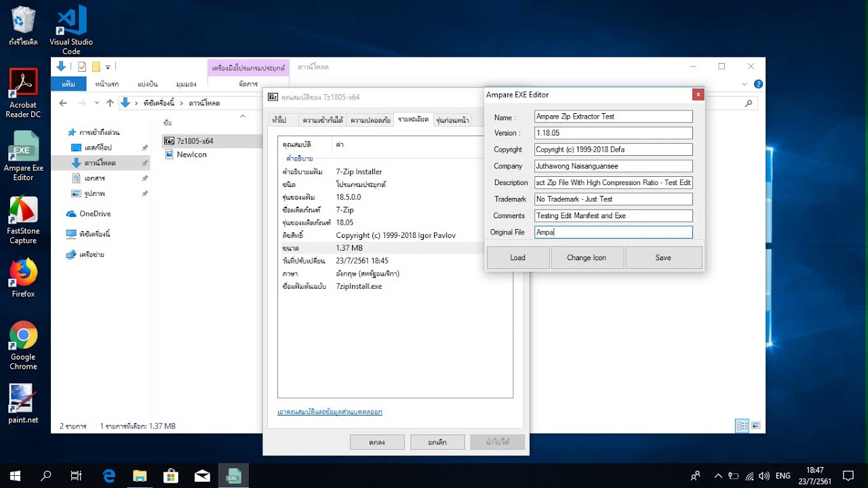Viewport: 868px width, 488px height.
Task: Click the Copyright input field
Action: 613,149
